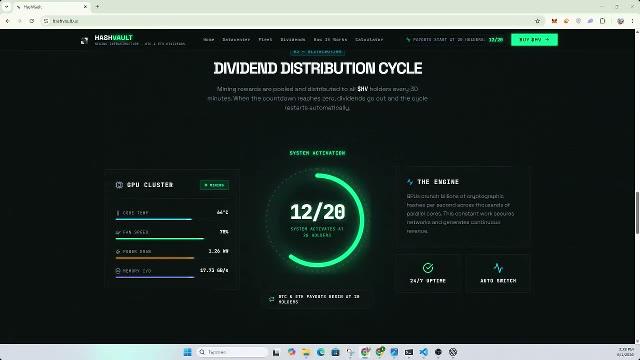The height and width of the screenshot is (360, 640).
Task: Click the payouts swap-arrows icon below the ring
Action: tap(271, 299)
